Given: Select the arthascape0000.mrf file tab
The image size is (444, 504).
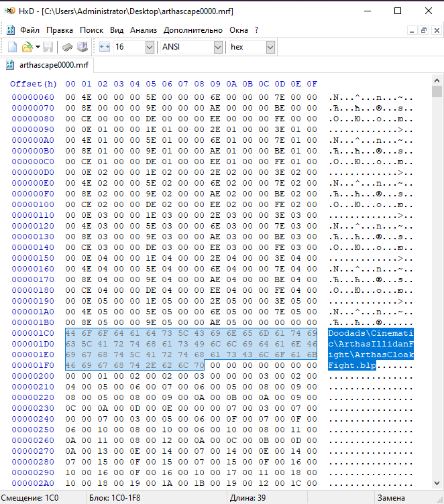Looking at the screenshot, I should point(48,65).
